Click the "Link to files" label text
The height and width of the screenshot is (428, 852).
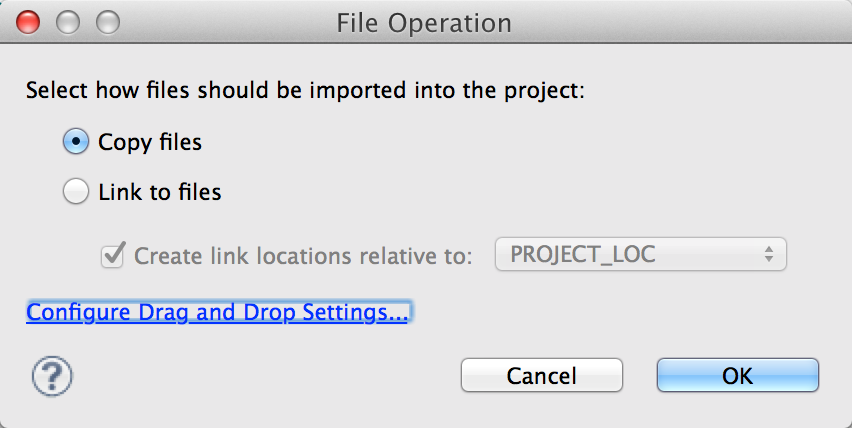point(160,192)
